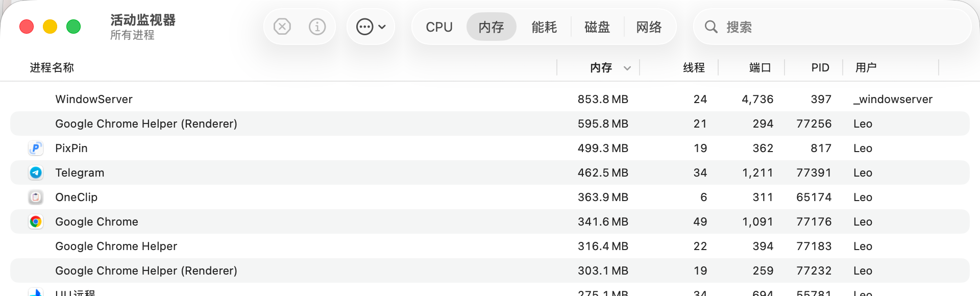This screenshot has width=980, height=296.
Task: Open the process info inspector icon
Action: [317, 27]
